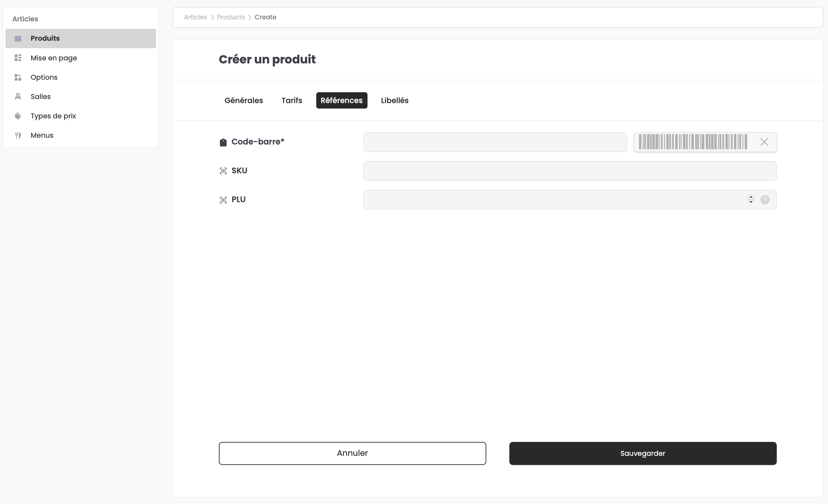The height and width of the screenshot is (504, 828).
Task: Click the Articles breadcrumb link
Action: 195,17
